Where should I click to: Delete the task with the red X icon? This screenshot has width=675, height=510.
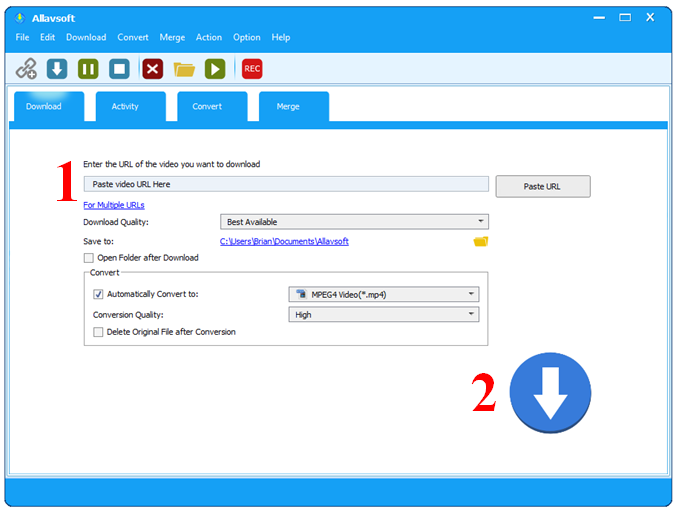152,69
